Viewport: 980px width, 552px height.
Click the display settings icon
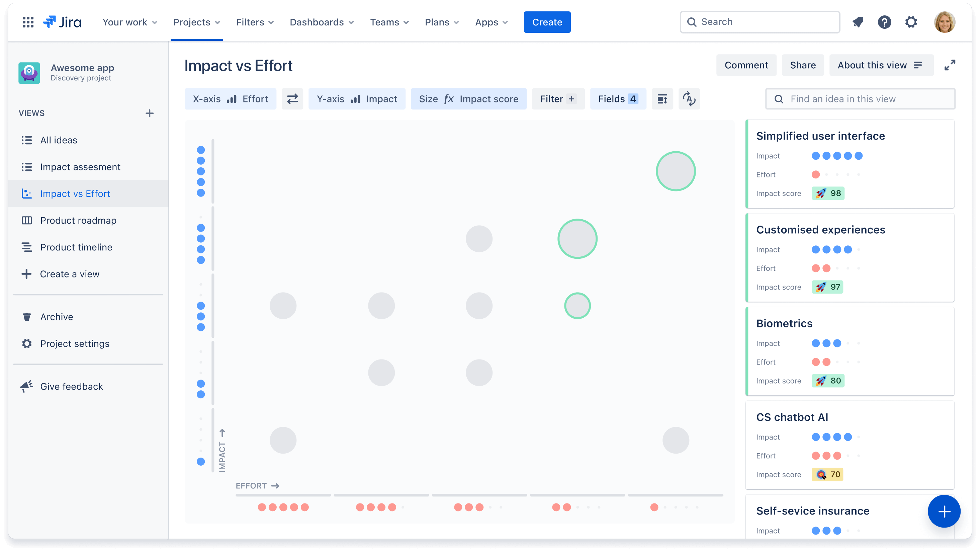tap(662, 99)
